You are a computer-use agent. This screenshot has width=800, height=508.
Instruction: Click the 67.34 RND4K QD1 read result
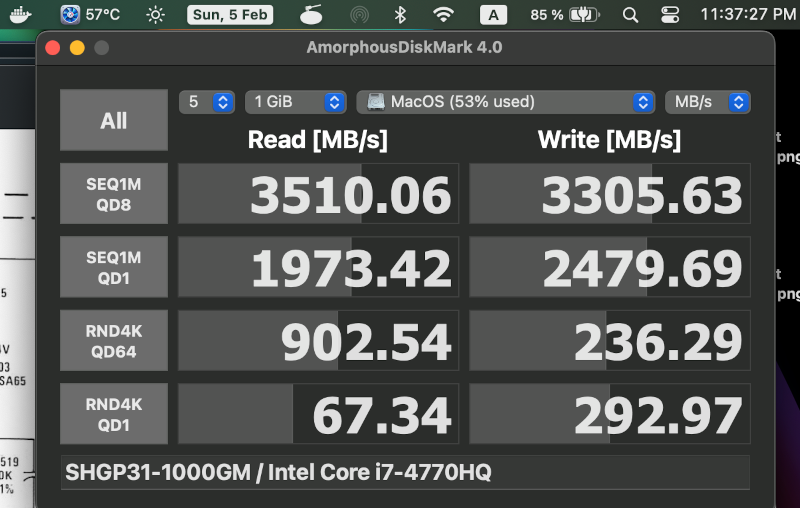click(318, 414)
